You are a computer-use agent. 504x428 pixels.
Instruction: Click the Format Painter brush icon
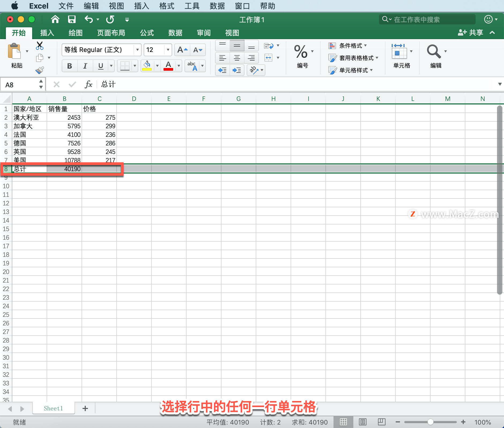[x=40, y=70]
